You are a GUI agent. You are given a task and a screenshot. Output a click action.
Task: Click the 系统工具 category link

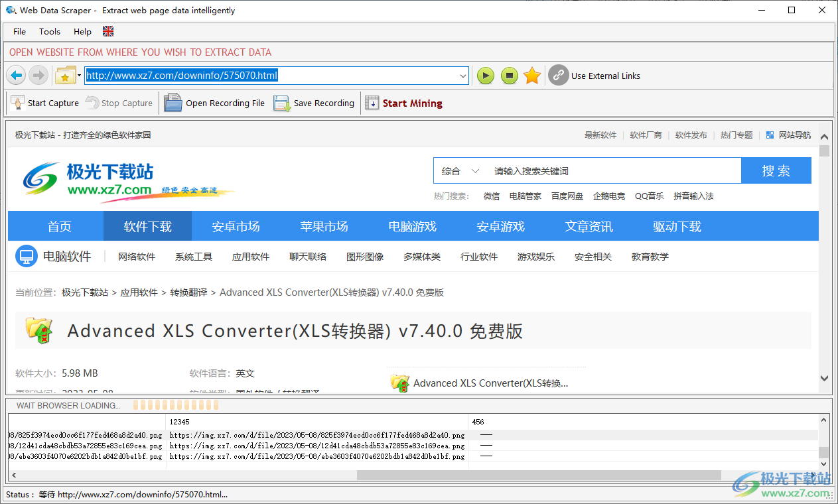click(194, 257)
